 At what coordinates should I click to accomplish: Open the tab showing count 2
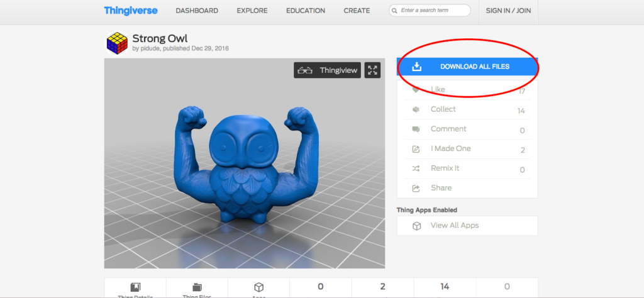(383, 288)
